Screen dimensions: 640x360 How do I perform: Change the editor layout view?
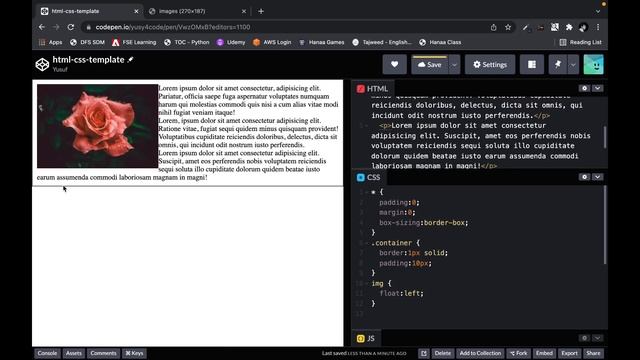tap(532, 64)
